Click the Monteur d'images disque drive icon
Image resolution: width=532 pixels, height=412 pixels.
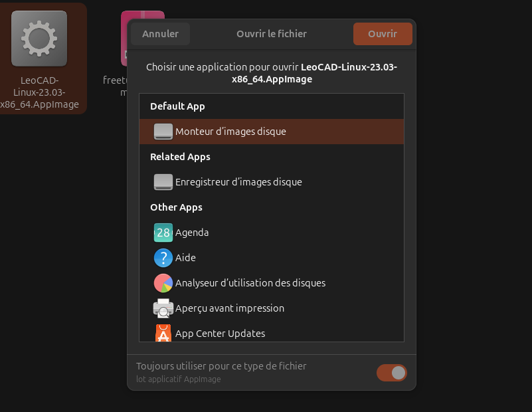163,132
